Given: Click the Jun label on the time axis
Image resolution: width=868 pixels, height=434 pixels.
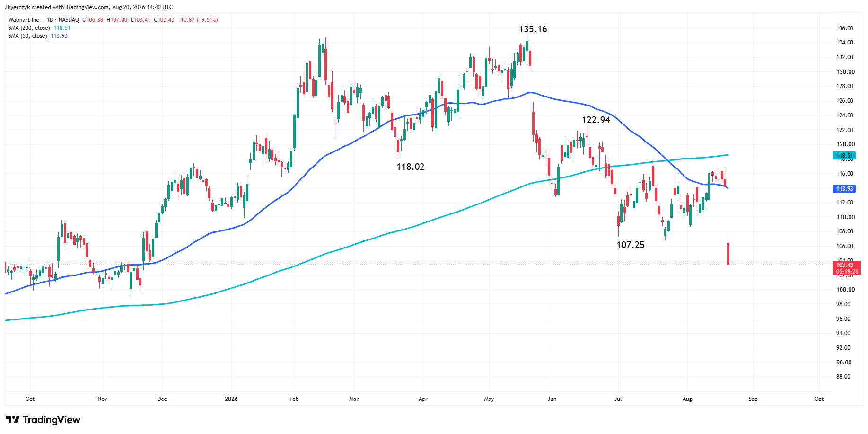Looking at the screenshot, I should (x=552, y=399).
